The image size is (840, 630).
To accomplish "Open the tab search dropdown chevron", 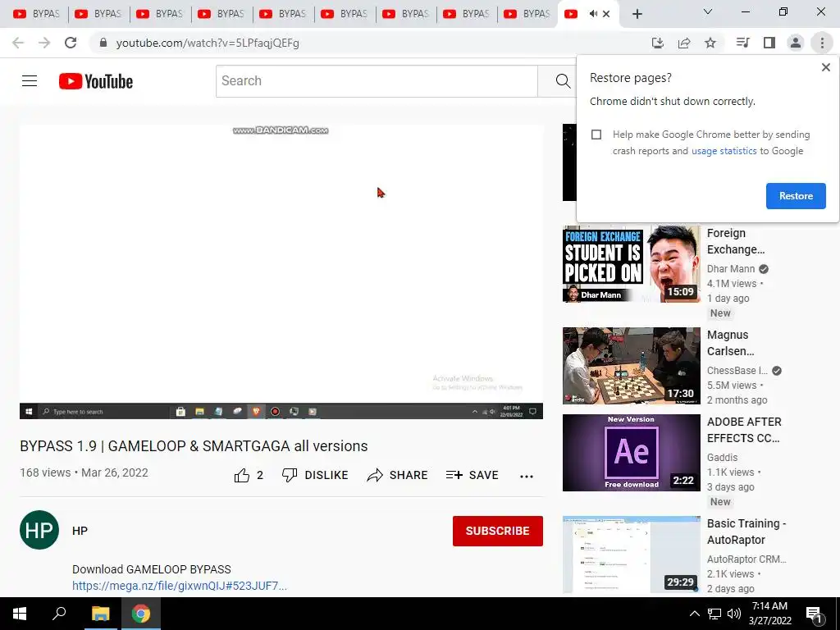I will click(x=708, y=11).
